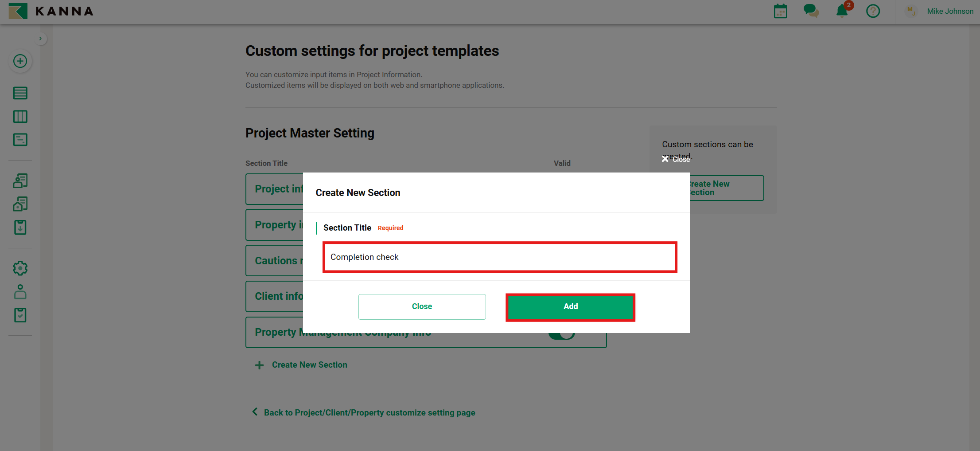Click the X Close above the dialog
The image size is (980, 451).
[x=676, y=159]
